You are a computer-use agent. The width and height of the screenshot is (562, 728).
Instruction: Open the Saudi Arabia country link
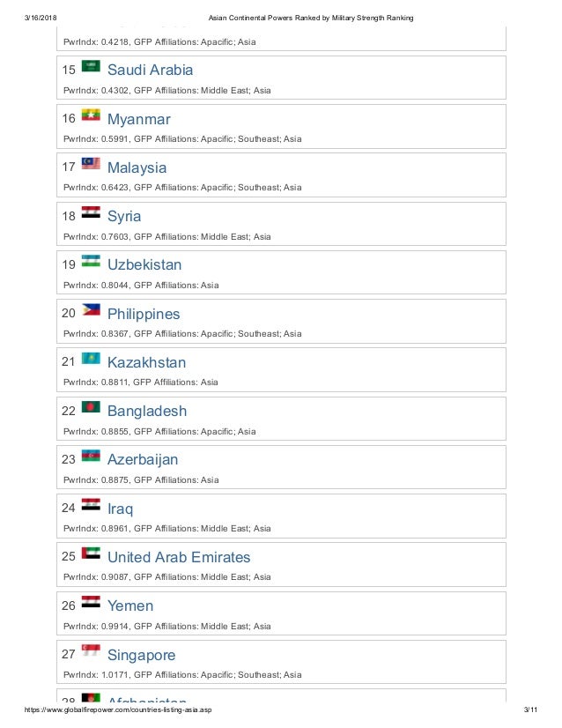[x=151, y=70]
